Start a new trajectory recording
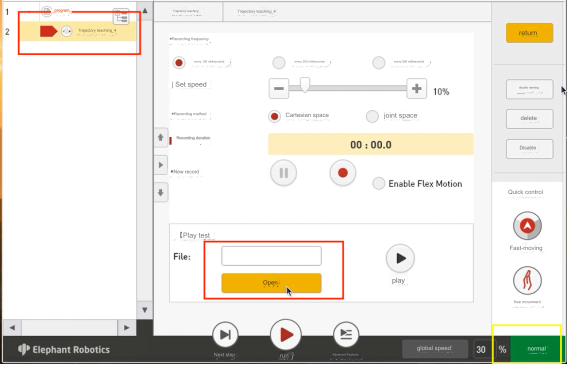Screen dimensions: 567x365 (343, 173)
